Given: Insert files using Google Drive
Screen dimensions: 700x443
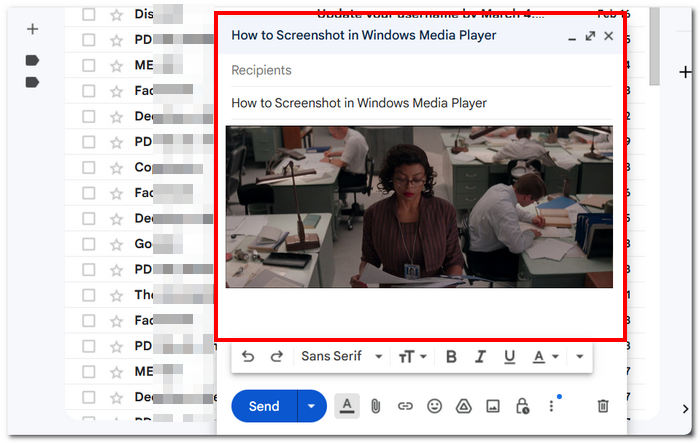Looking at the screenshot, I should 464,406.
